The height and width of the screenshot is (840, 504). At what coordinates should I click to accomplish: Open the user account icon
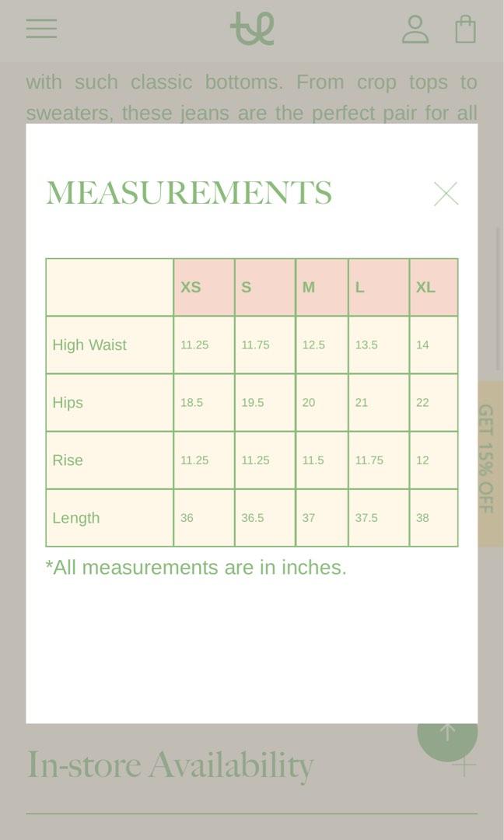pos(415,29)
